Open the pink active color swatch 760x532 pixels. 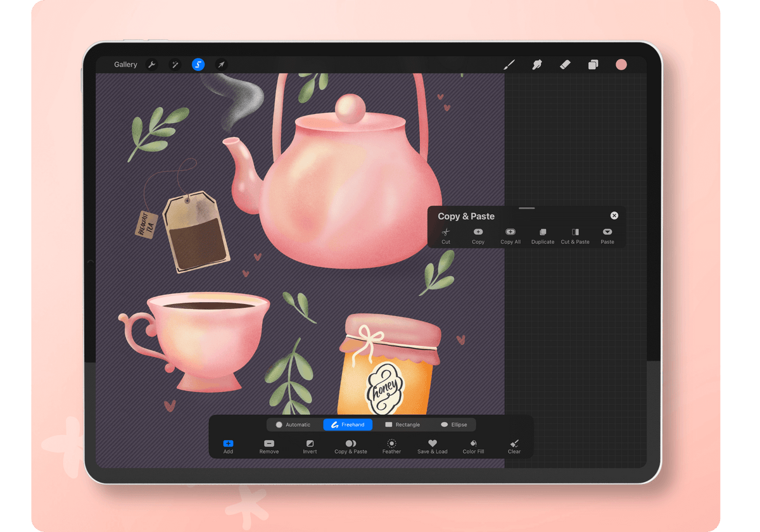tap(621, 65)
